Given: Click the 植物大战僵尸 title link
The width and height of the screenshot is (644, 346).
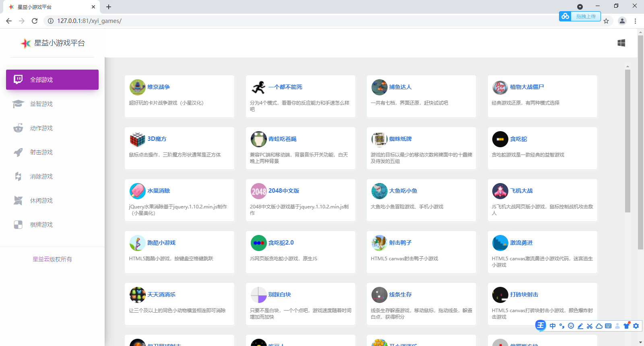Looking at the screenshot, I should coord(527,87).
